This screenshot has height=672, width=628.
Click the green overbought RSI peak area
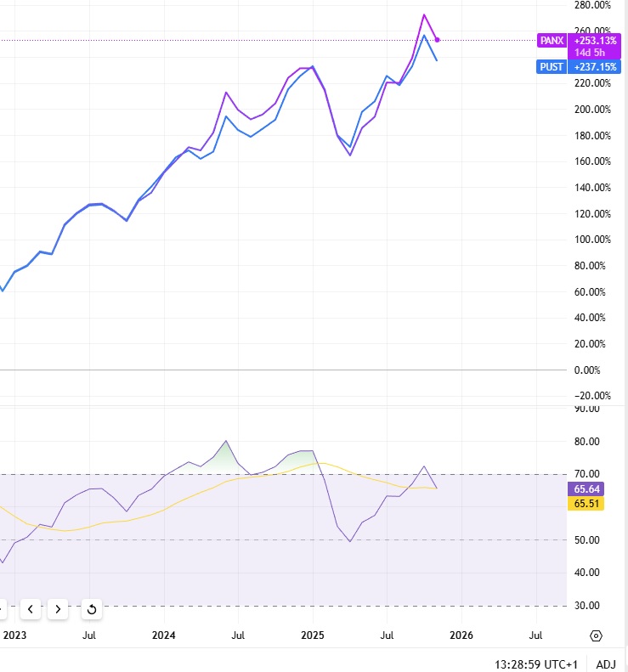point(224,456)
